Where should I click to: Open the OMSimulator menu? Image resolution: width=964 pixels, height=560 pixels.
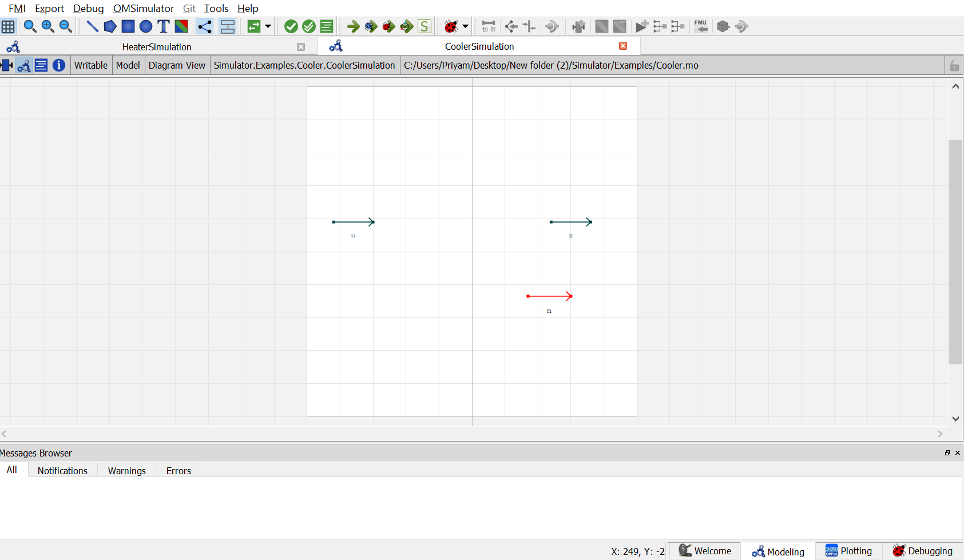pyautogui.click(x=144, y=9)
